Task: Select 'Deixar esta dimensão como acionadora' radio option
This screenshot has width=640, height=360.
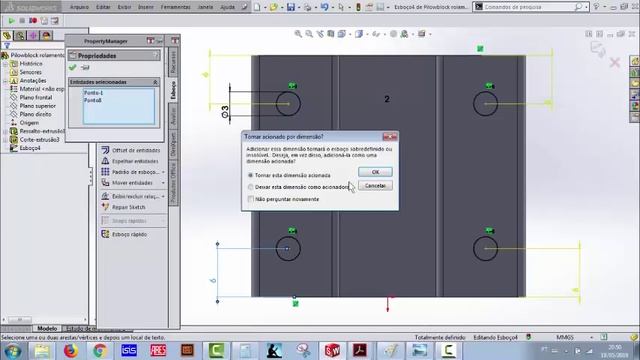Action: [251, 187]
